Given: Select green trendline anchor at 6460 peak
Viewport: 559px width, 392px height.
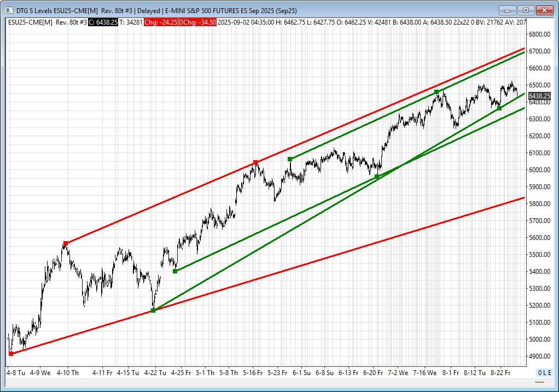Looking at the screenshot, I should tap(436, 92).
